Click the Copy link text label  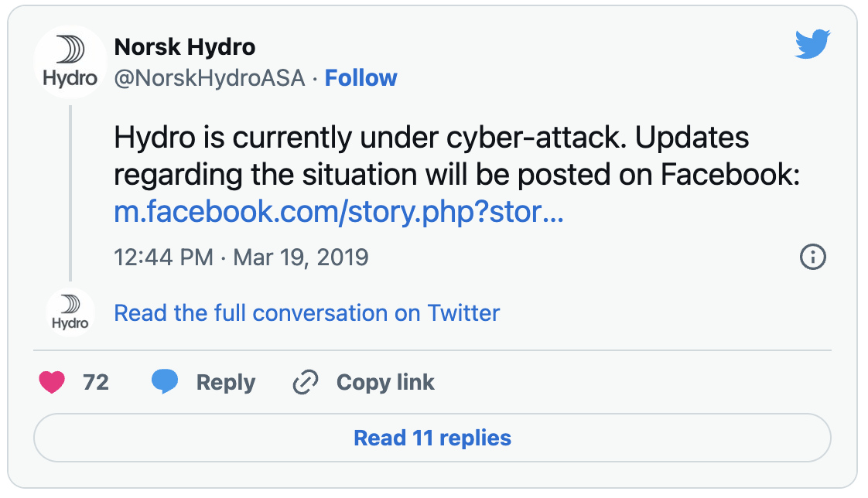(x=385, y=383)
